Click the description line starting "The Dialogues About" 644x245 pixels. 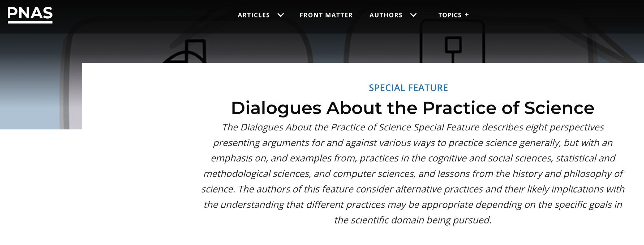pos(413,127)
